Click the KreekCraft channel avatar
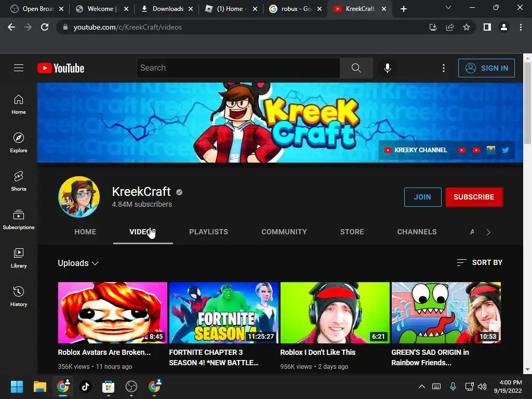 pos(79,197)
